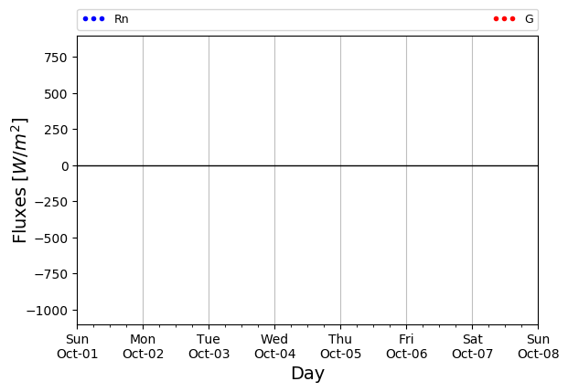
Task: Click the −250 y-axis tick label
Action: 51,202
